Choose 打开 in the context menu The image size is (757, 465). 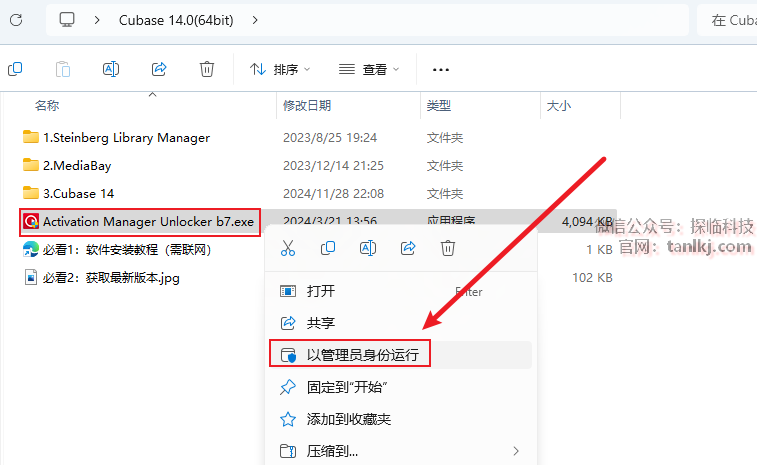point(400,291)
